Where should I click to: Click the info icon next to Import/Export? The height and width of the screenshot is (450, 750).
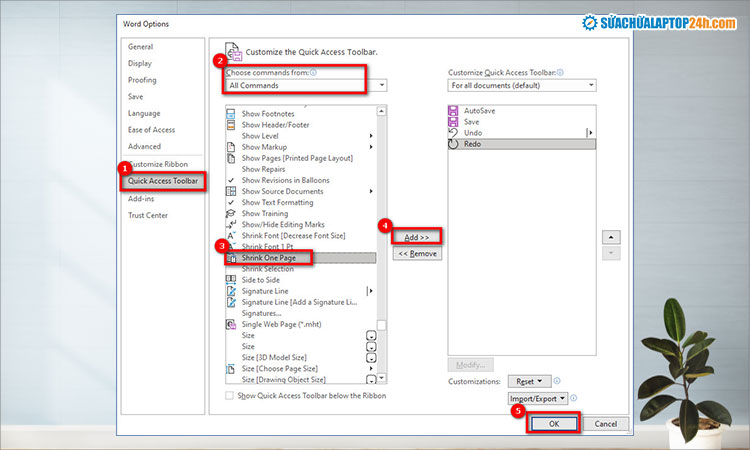[574, 398]
